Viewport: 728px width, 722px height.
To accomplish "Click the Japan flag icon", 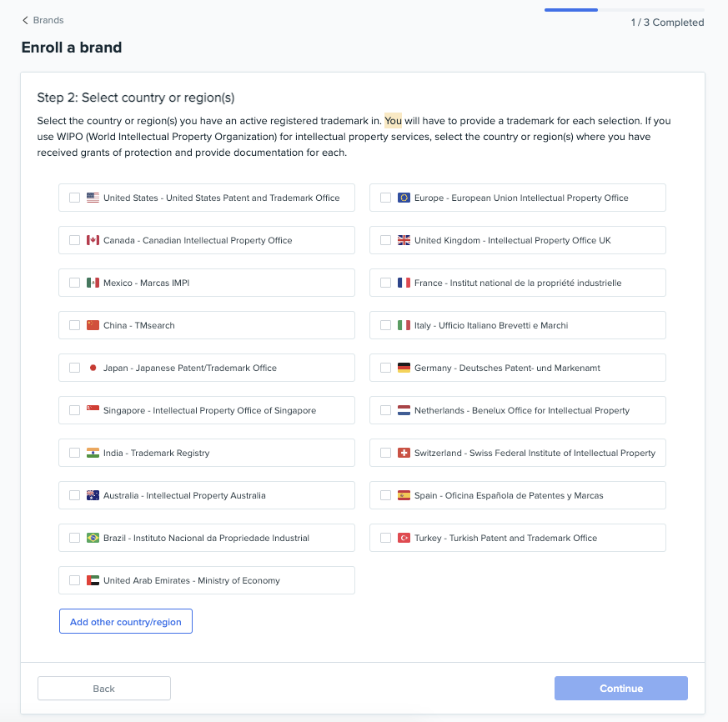I will pyautogui.click(x=93, y=368).
